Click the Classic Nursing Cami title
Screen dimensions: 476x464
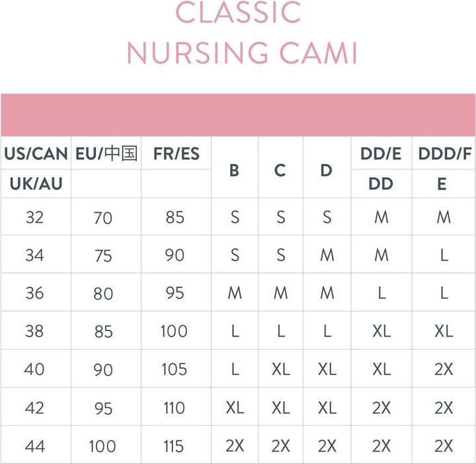coord(242,32)
